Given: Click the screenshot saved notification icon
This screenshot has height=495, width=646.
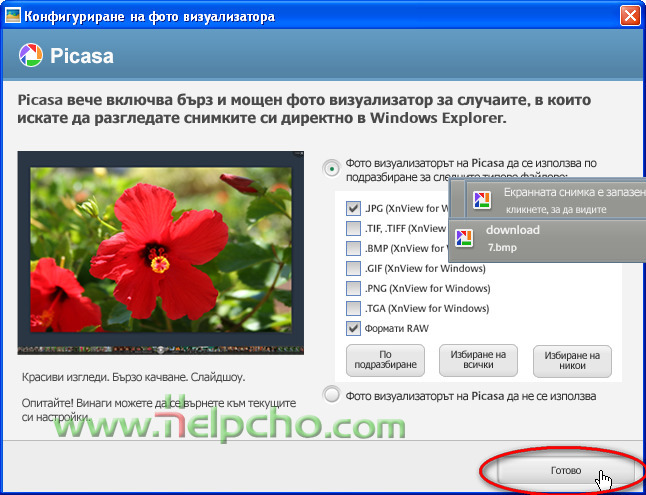Looking at the screenshot, I should pyautogui.click(x=482, y=200).
